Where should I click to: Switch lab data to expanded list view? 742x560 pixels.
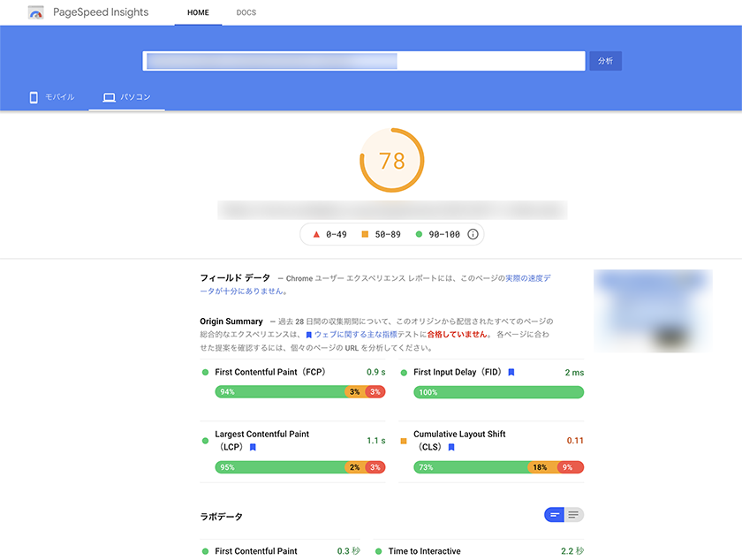(574, 515)
